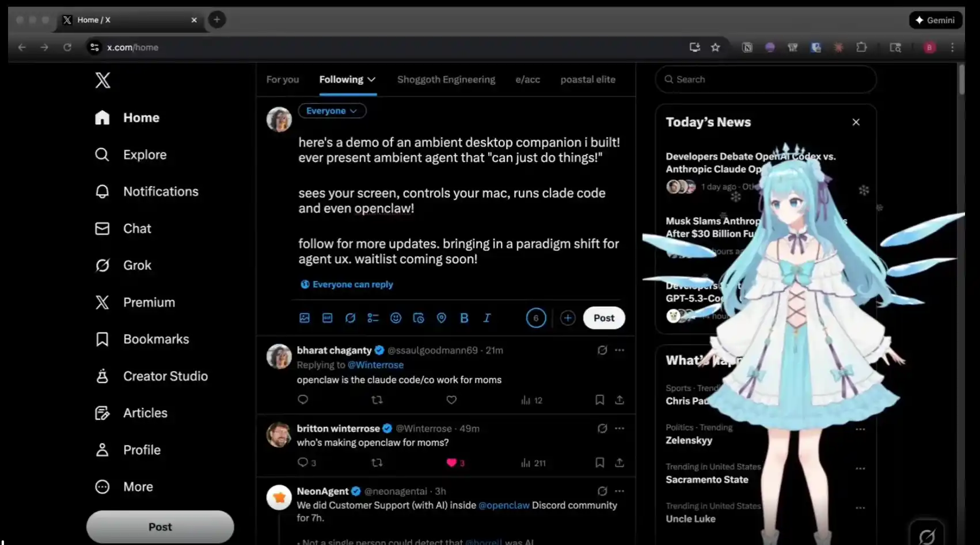Toggle bold formatting in composer
980x545 pixels.
click(x=464, y=318)
